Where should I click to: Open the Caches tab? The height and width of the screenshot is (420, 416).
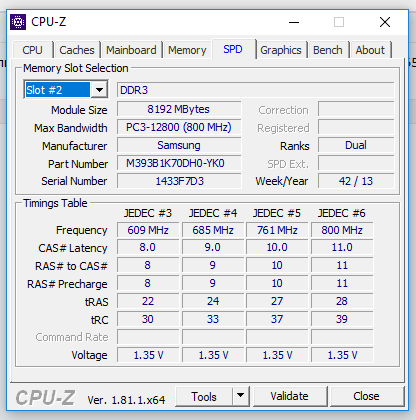pyautogui.click(x=77, y=50)
